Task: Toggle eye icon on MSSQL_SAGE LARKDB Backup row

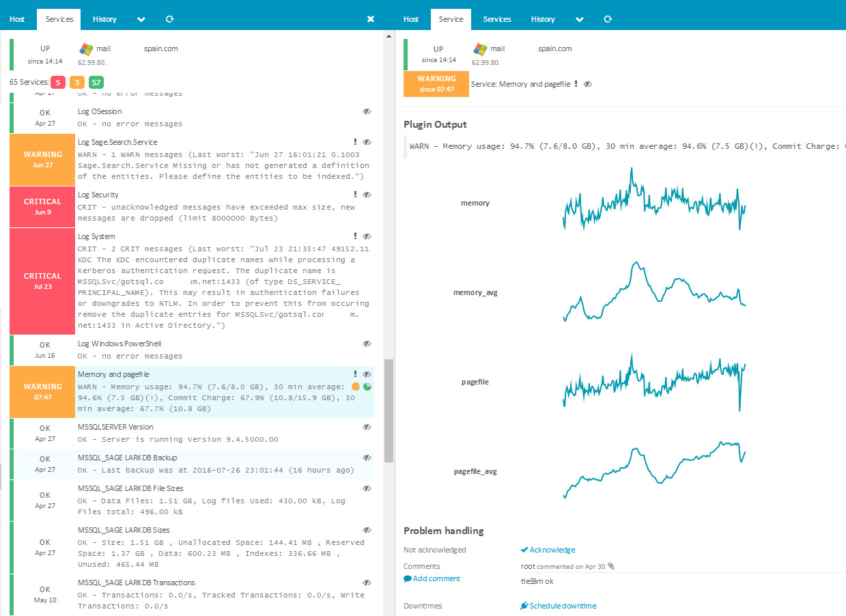Action: pyautogui.click(x=367, y=458)
